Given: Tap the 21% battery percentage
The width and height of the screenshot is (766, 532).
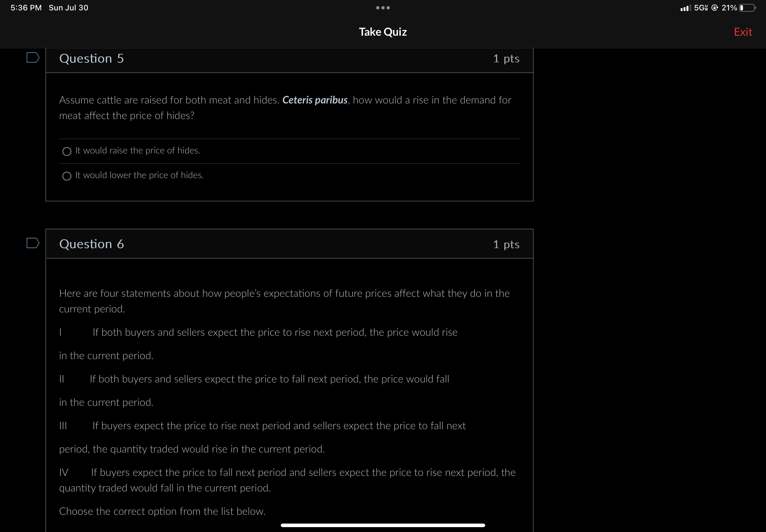Looking at the screenshot, I should coord(729,8).
